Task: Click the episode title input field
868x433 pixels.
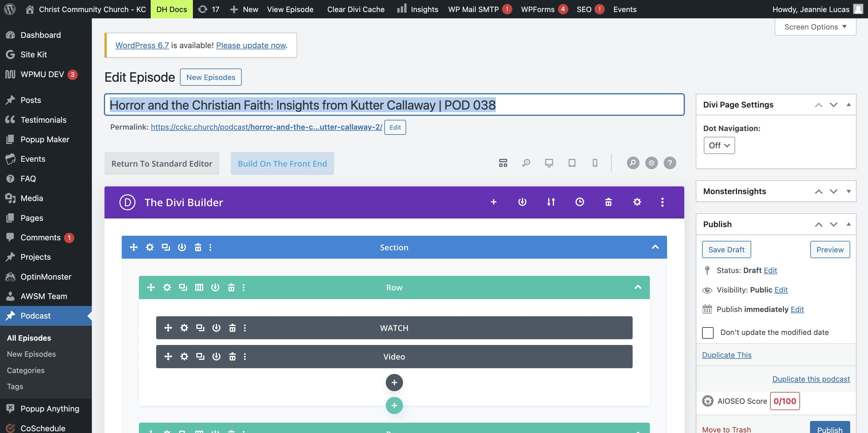Action: point(394,105)
